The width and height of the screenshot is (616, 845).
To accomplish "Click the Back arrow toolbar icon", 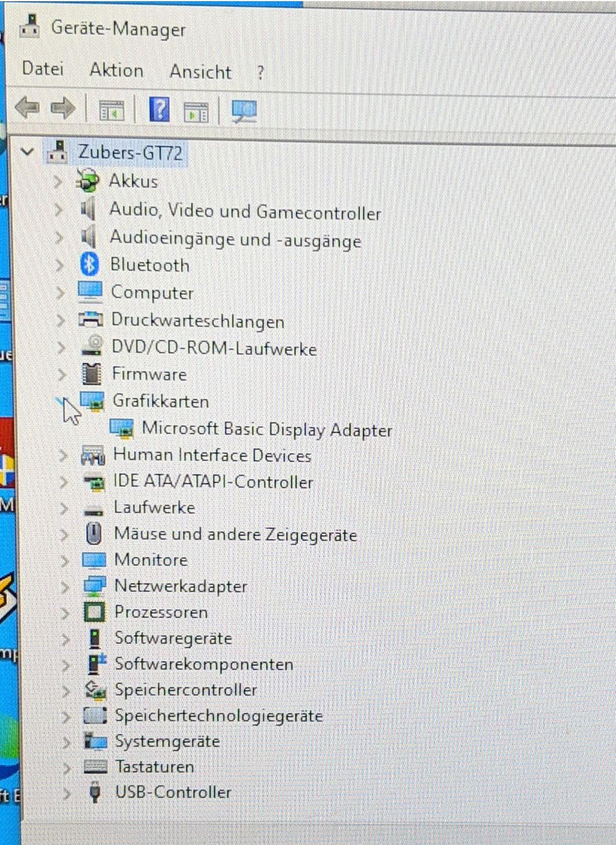I will [x=27, y=107].
